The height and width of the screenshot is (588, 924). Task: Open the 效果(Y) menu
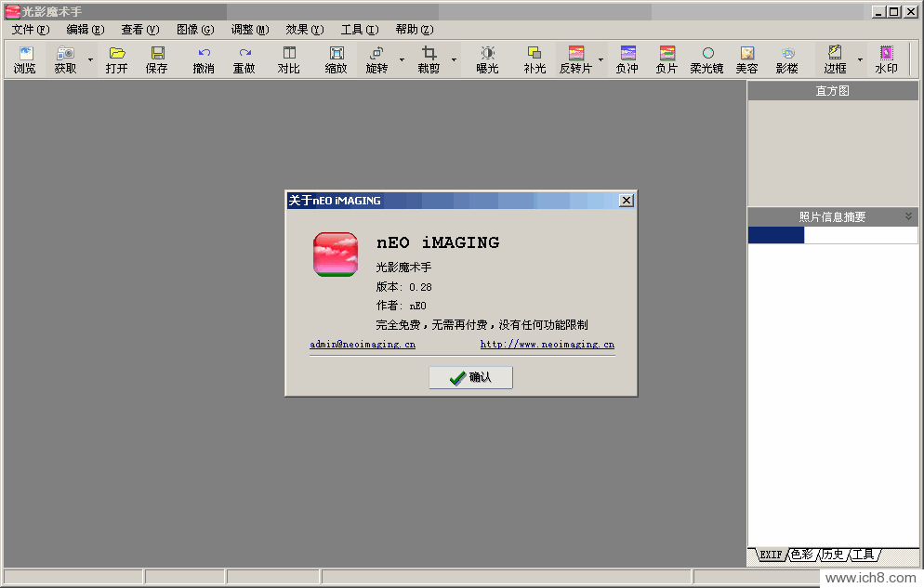pos(305,30)
